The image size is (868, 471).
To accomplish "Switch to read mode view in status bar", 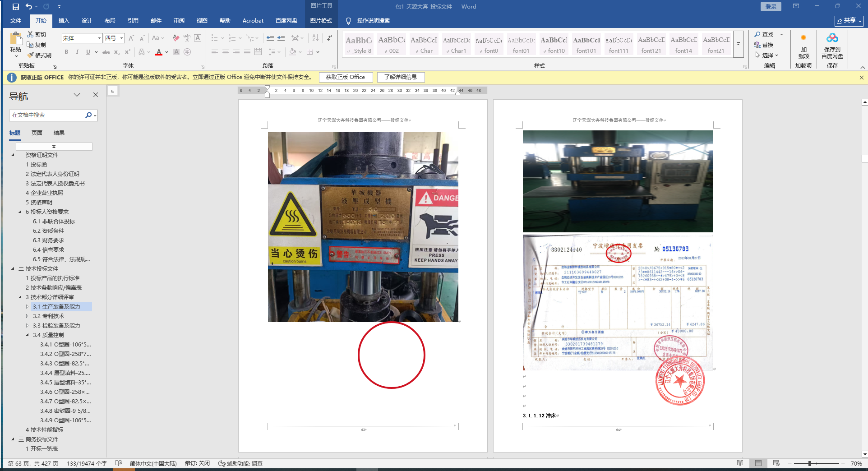I will (740, 463).
